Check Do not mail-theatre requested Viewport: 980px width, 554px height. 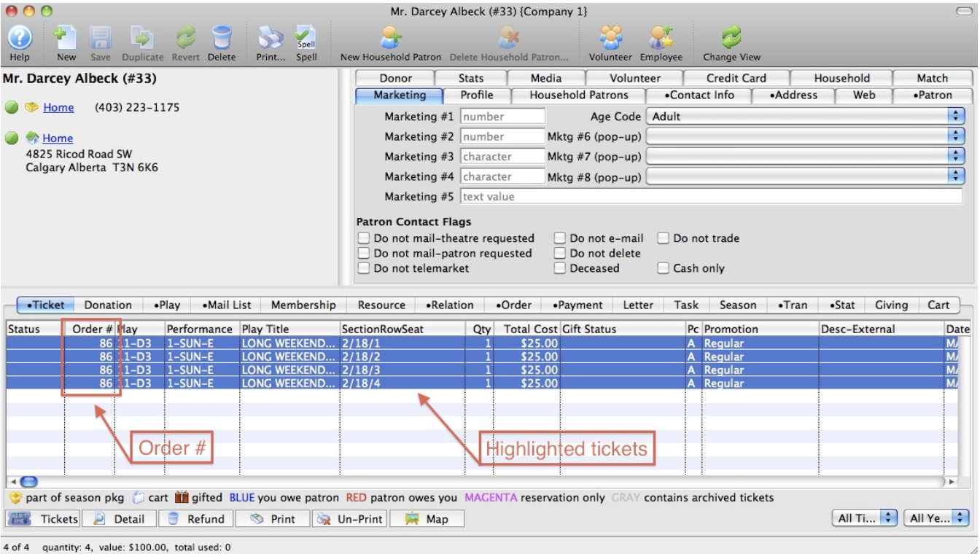coord(364,238)
